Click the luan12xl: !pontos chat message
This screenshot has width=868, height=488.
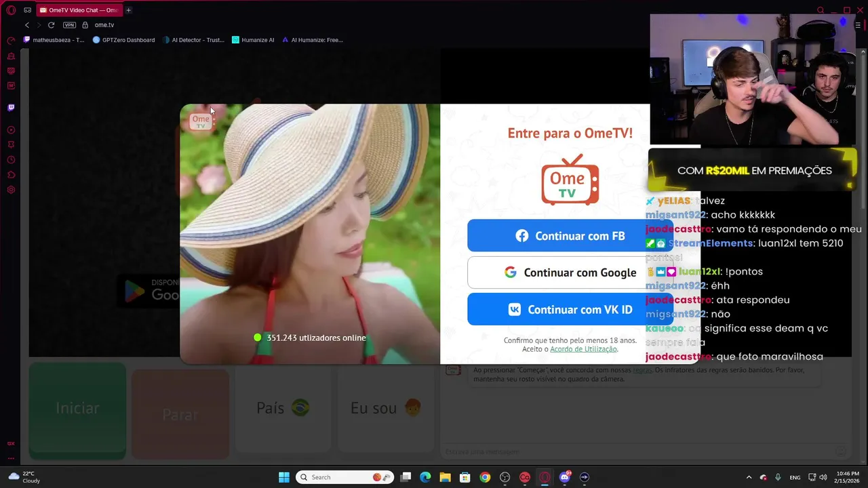pos(704,271)
